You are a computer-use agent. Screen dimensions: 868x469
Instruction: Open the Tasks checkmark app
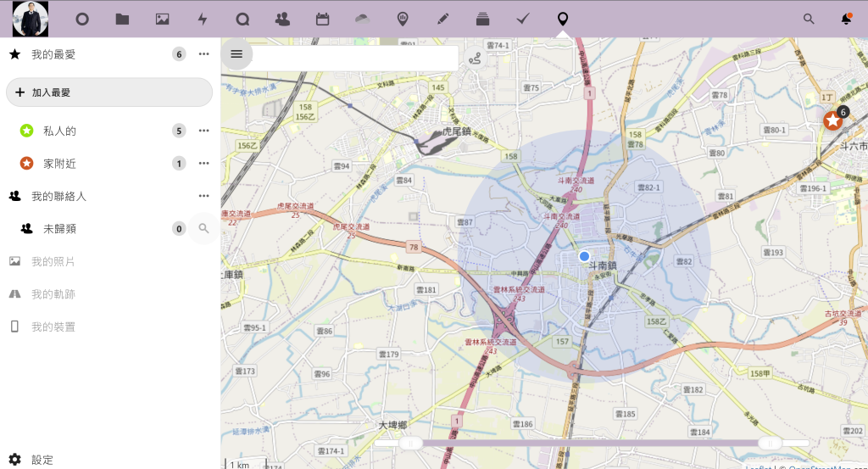(x=522, y=20)
